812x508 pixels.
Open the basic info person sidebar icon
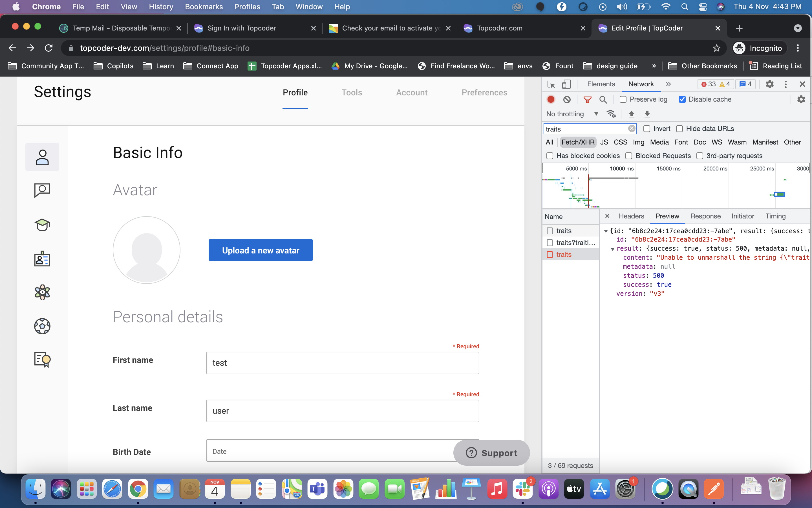coord(42,157)
